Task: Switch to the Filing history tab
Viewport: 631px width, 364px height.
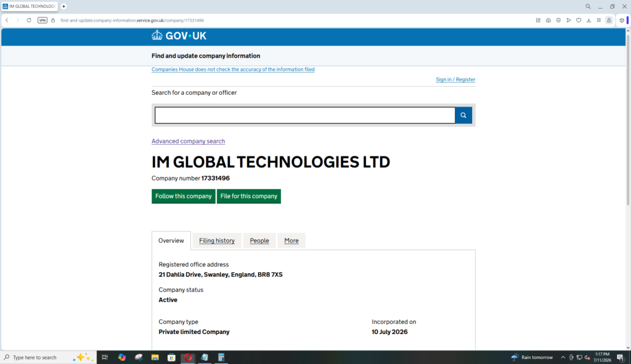Action: click(x=217, y=241)
